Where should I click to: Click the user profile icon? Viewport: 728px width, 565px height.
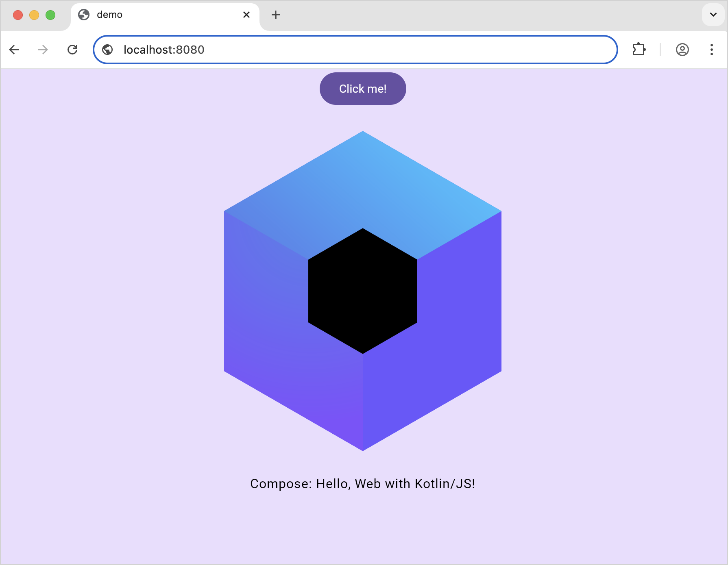682,50
